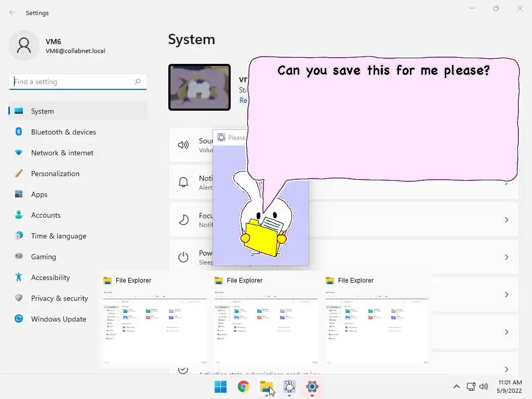
Task: Click the speech bubble asking to save
Action: coord(383,119)
